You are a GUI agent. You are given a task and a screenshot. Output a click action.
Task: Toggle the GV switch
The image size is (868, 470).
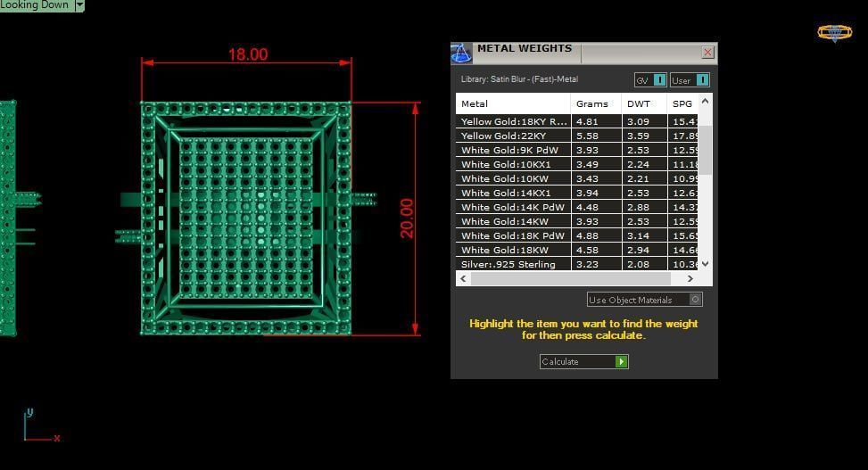pyautogui.click(x=650, y=80)
